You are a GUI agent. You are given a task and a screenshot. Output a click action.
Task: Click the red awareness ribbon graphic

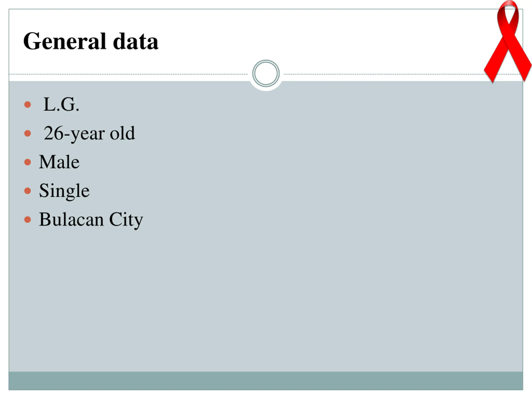(508, 41)
